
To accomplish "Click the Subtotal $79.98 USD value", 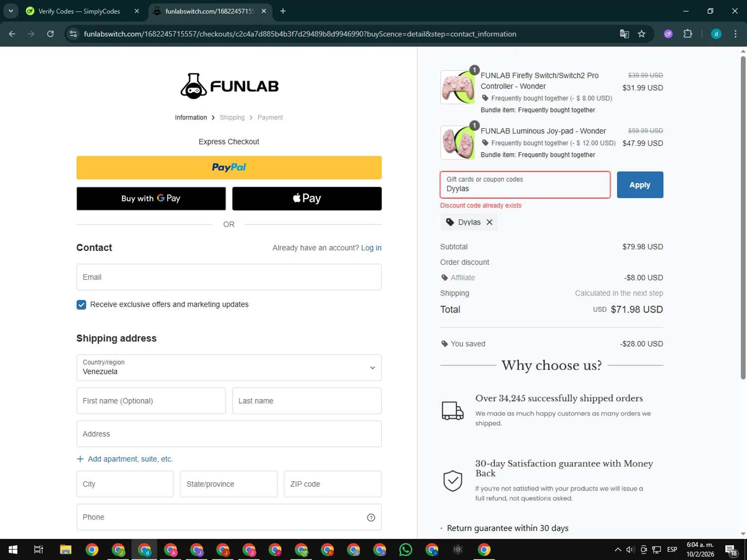I will pyautogui.click(x=642, y=247).
